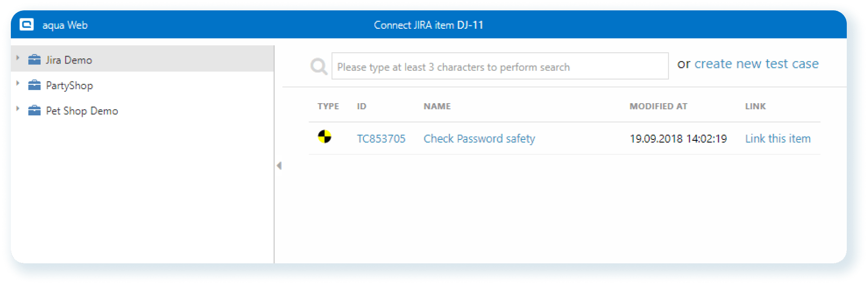Image resolution: width=868 pixels, height=285 pixels.
Task: Click the TYPE column header
Action: [328, 106]
